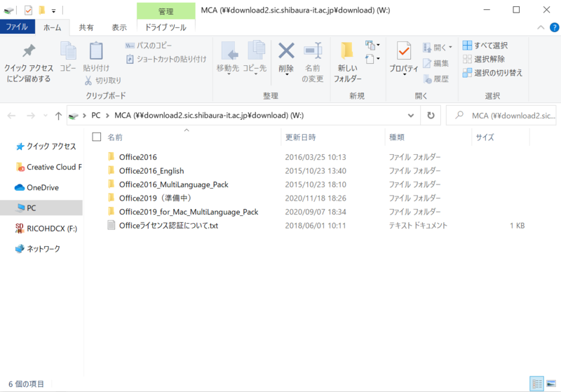Select PC in navigation pane

point(41,208)
